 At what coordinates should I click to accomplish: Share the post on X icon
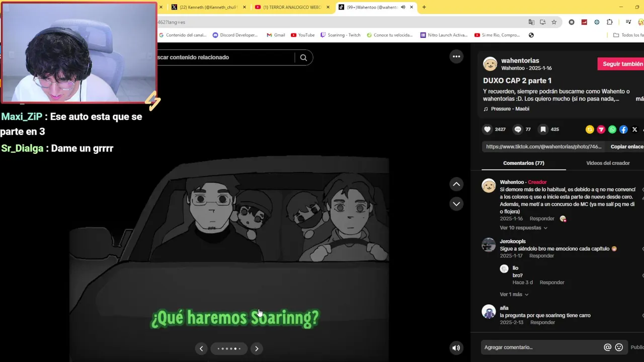(634, 129)
